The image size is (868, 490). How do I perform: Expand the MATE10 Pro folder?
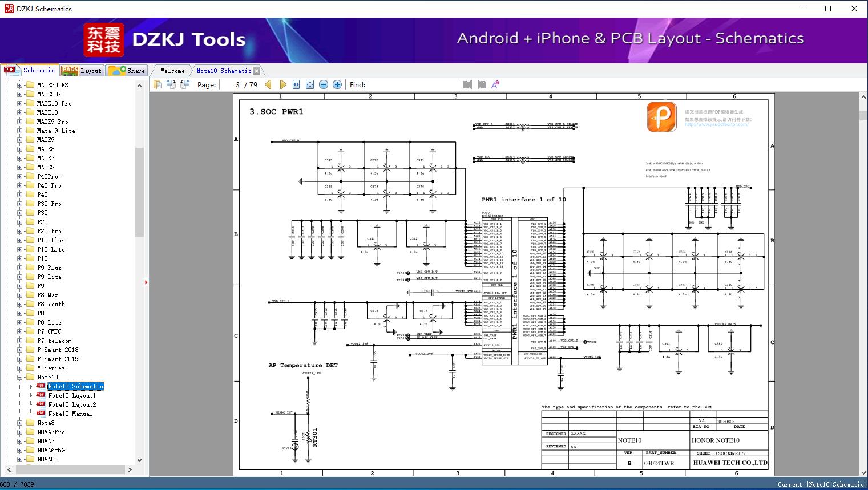click(20, 103)
